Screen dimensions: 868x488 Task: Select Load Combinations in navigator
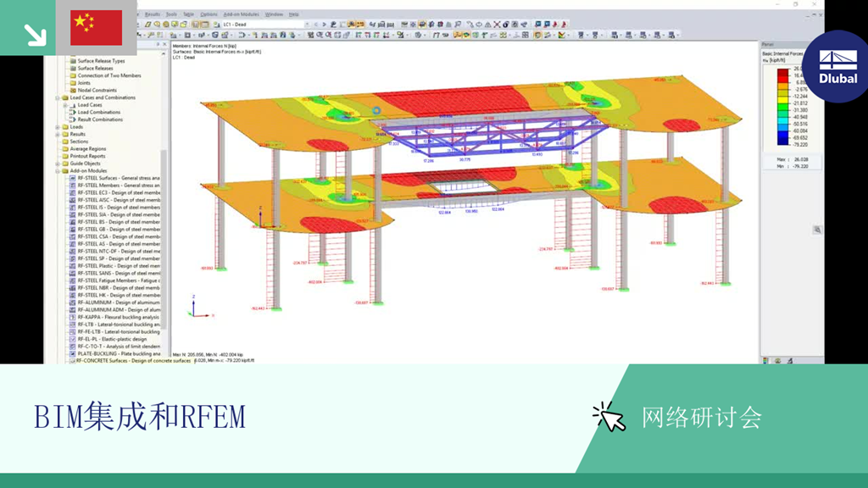[98, 112]
